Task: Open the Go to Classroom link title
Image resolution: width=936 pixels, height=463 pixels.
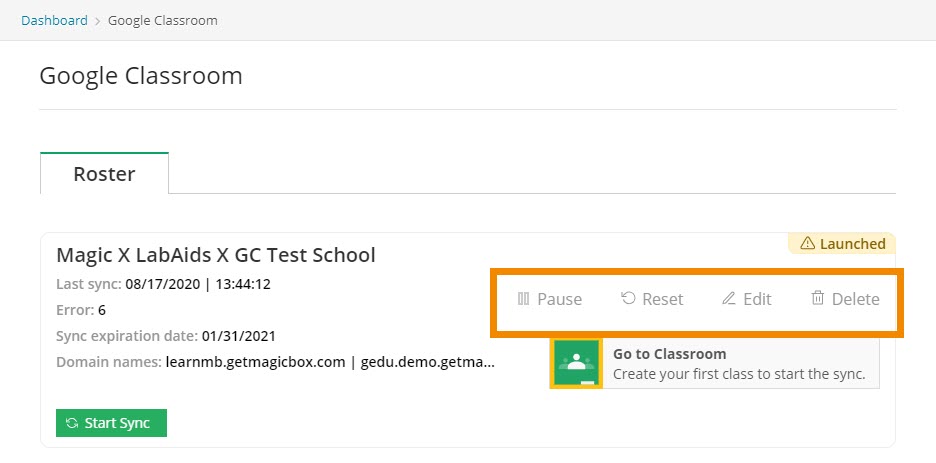Action: pyautogui.click(x=670, y=354)
